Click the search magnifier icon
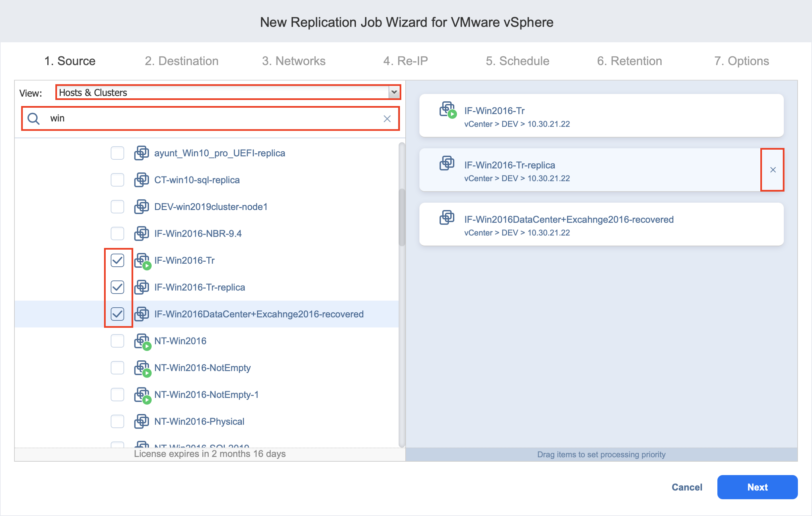Screen dimensions: 812x516 coord(33,118)
